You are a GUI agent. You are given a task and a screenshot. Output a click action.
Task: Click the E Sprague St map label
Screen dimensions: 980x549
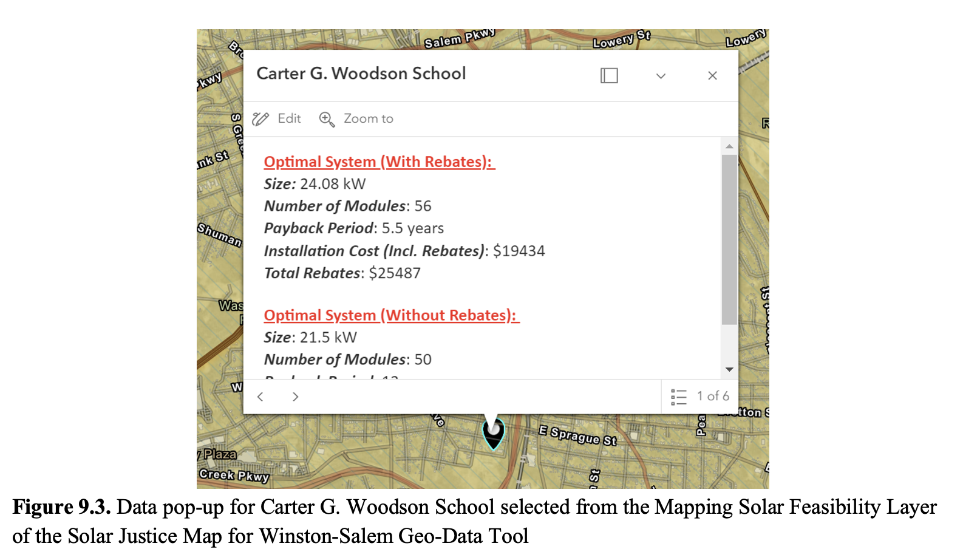click(577, 435)
